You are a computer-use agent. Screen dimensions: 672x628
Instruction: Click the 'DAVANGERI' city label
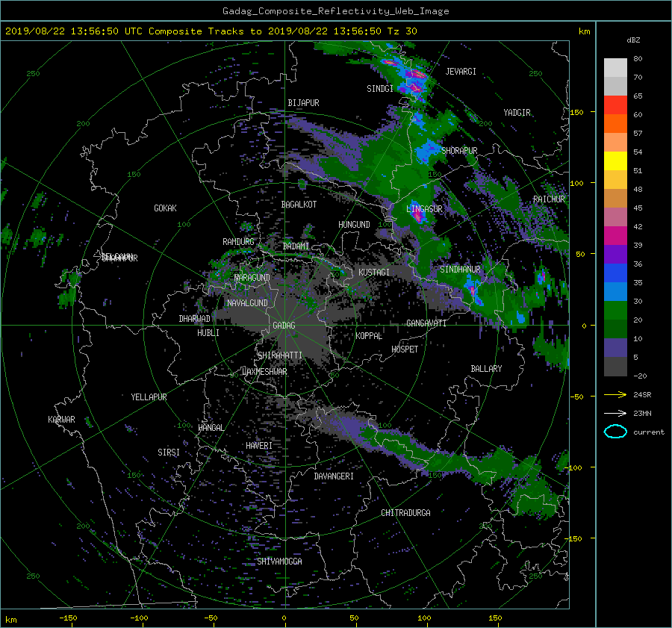pyautogui.click(x=334, y=476)
